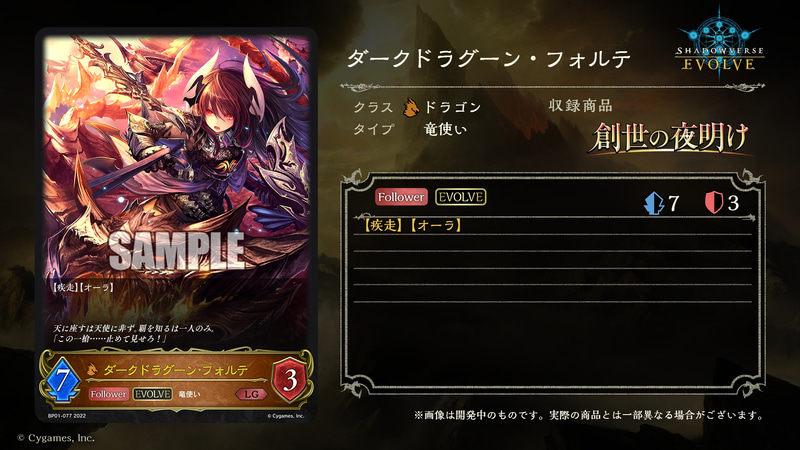Click the LG rarity badge on the card
The height and width of the screenshot is (450, 800).
[x=251, y=394]
